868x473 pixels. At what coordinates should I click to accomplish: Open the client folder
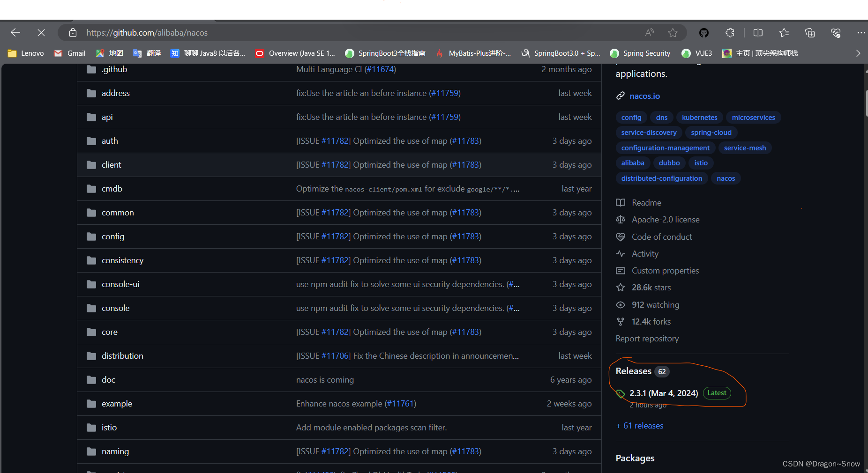111,165
